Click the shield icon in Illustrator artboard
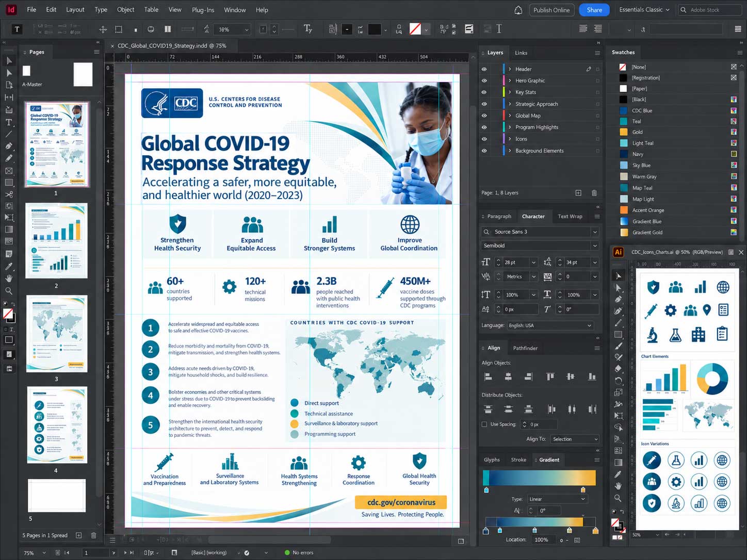Viewport: 747px width, 560px height. pos(653,287)
